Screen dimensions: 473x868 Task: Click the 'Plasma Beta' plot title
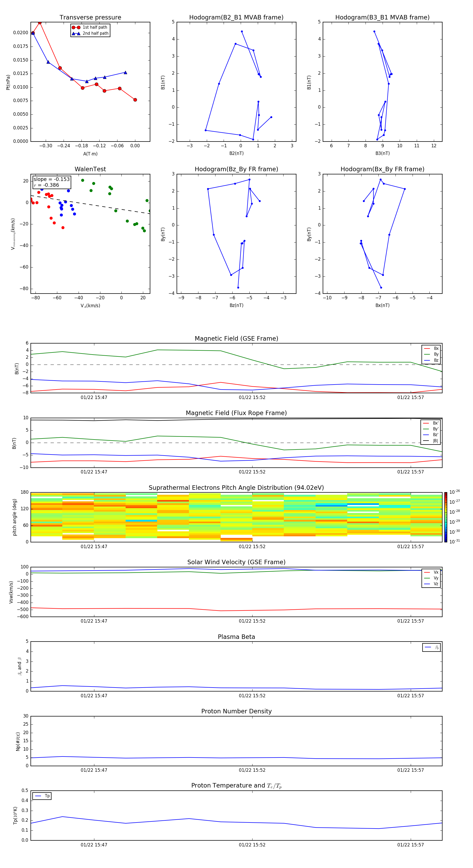click(x=236, y=637)
